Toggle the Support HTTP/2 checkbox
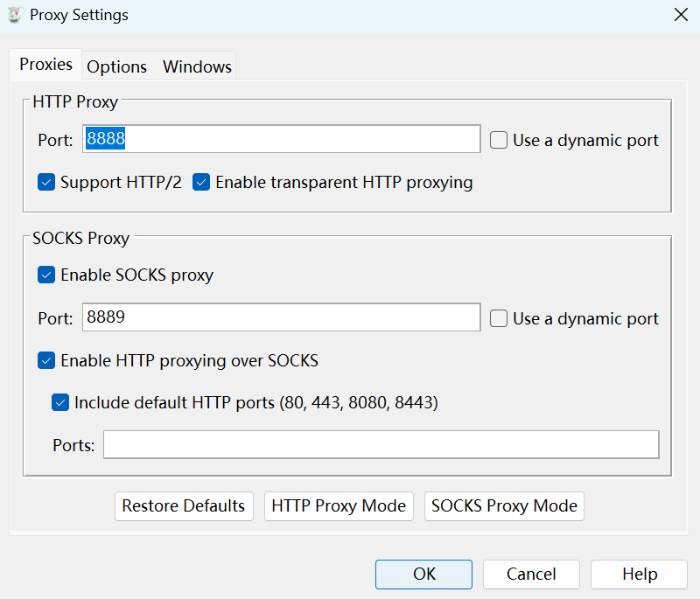 (x=46, y=183)
